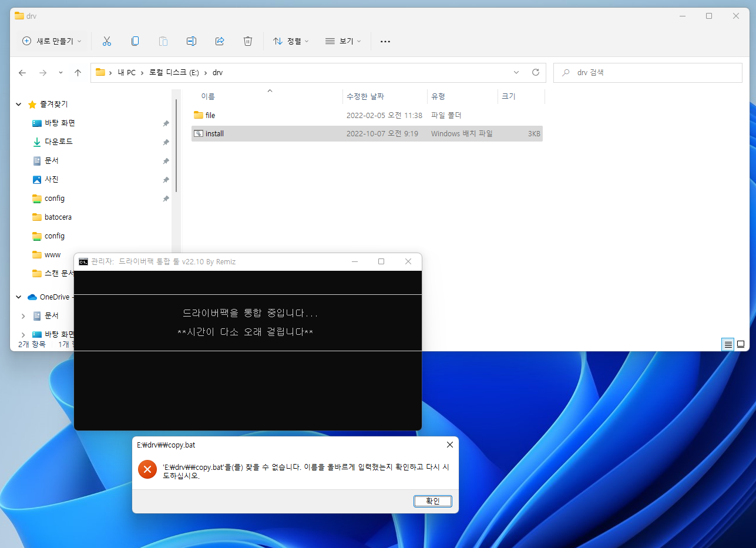
Task: Switch to details view icon in the status bar
Action: (x=728, y=344)
